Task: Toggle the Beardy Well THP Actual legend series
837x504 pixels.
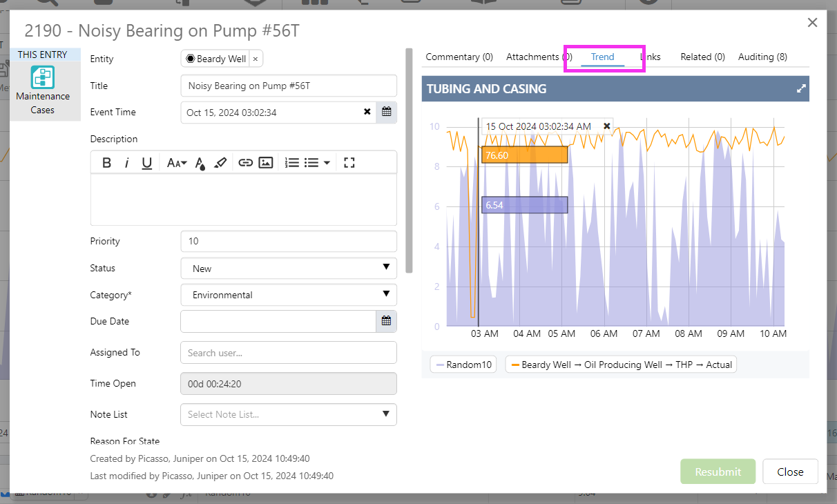Action: 621,365
